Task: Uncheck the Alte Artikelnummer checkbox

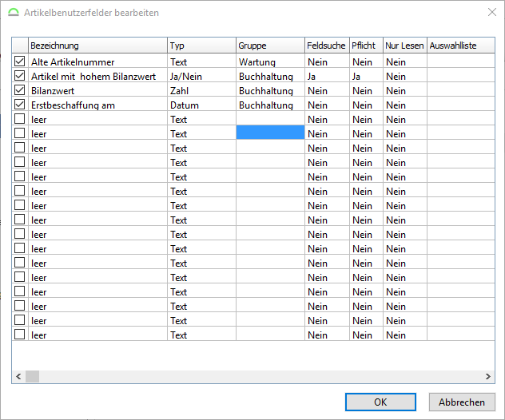Action: (20, 61)
